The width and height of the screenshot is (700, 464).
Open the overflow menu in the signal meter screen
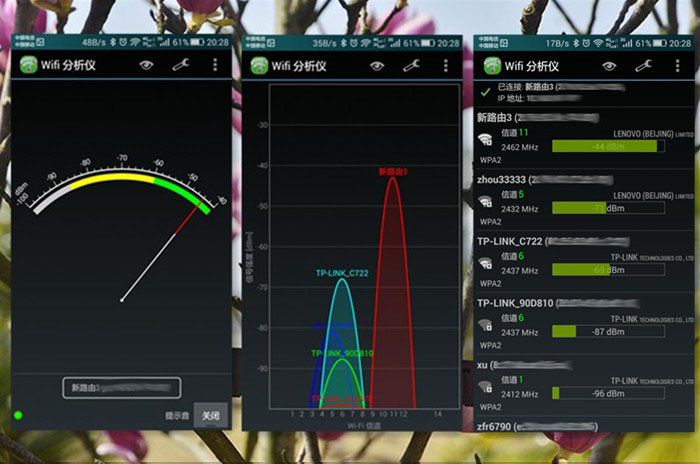[215, 65]
